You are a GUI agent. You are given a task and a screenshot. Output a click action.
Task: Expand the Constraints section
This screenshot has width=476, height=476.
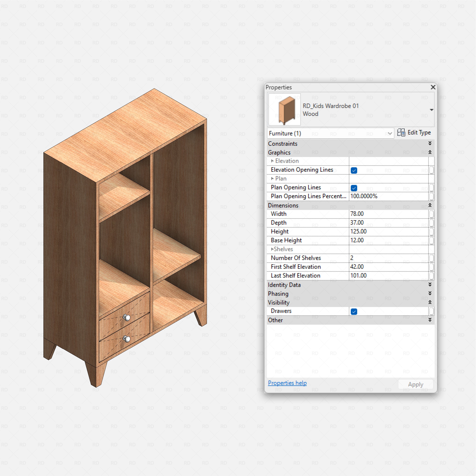pos(430,143)
